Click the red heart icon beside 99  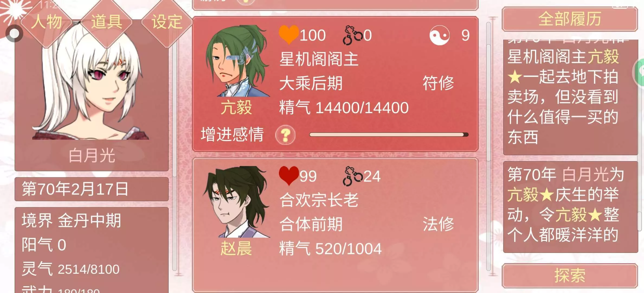(x=289, y=176)
